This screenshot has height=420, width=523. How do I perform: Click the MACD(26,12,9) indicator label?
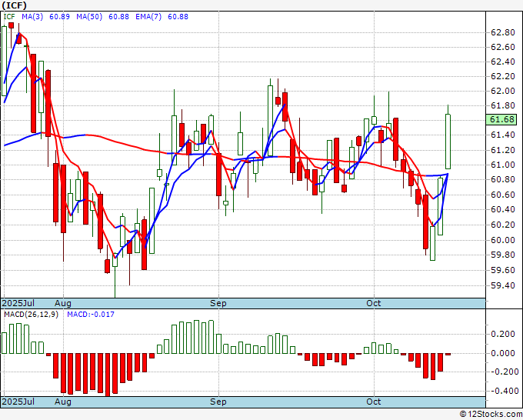tap(31, 315)
